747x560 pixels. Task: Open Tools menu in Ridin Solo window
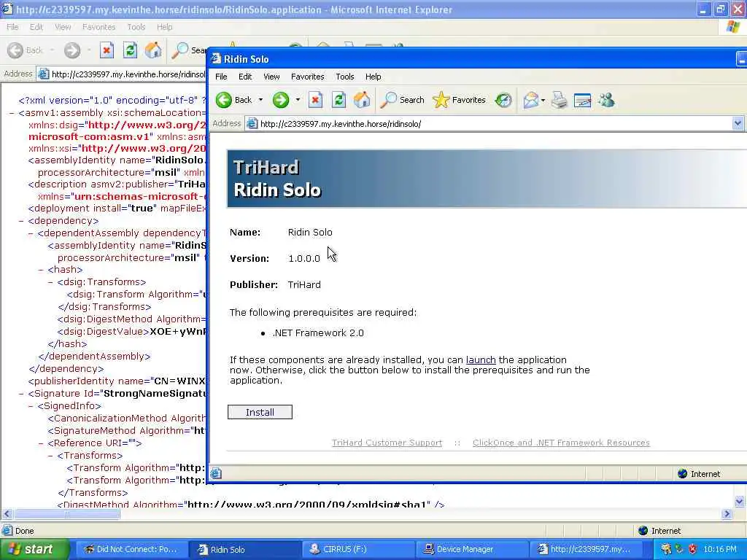[x=345, y=77]
